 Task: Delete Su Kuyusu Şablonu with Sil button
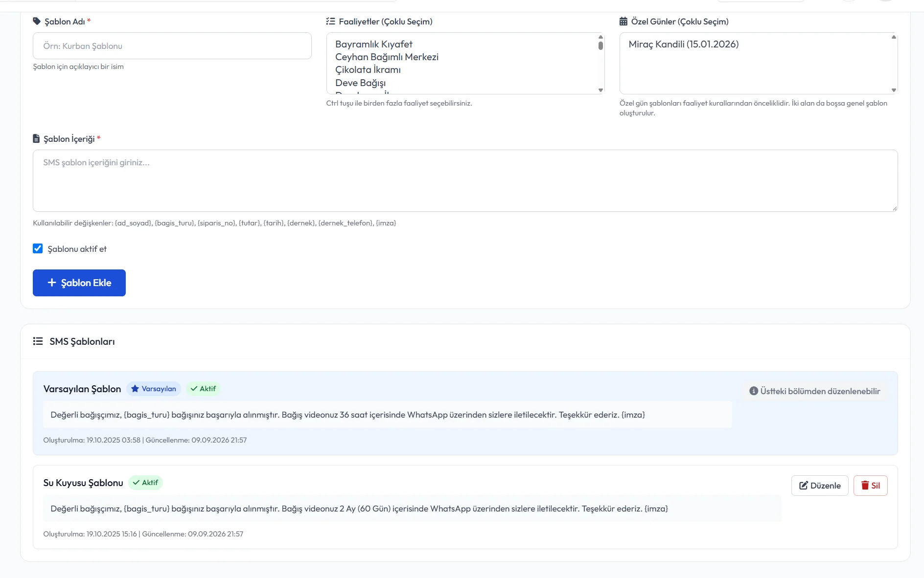click(870, 486)
